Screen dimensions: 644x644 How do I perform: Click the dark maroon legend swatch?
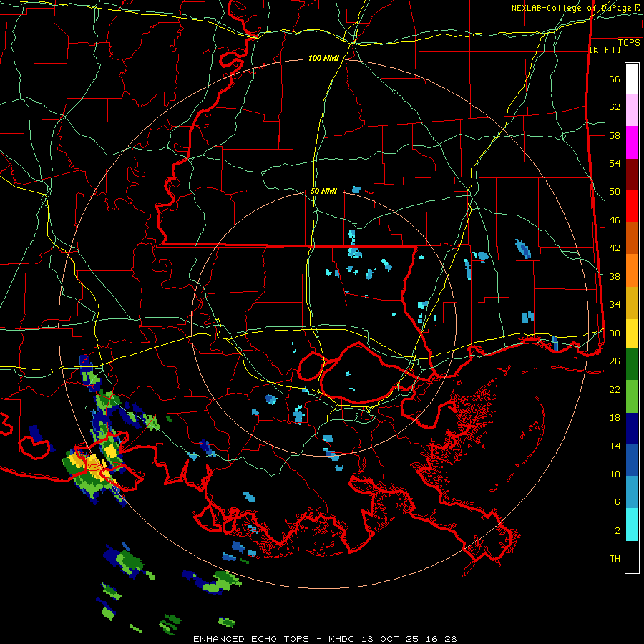pos(632,174)
